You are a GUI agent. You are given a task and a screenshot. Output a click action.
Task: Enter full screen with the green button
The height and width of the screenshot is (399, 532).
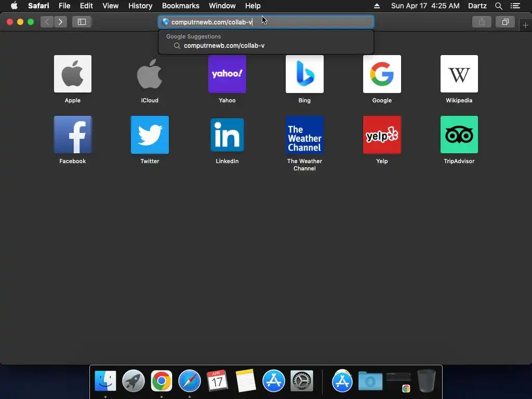tap(31, 22)
